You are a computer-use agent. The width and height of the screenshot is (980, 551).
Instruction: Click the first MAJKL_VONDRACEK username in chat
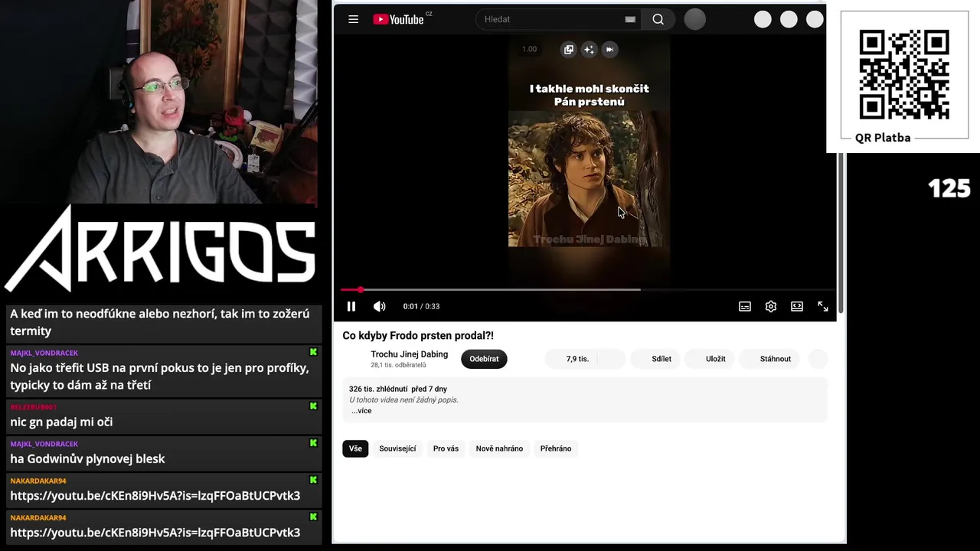coord(44,353)
